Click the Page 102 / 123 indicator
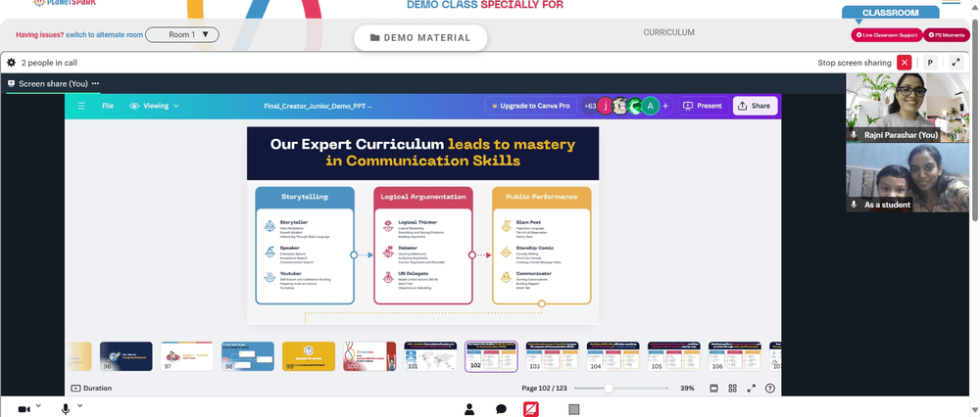Screen dimensions: 980x417 544,389
